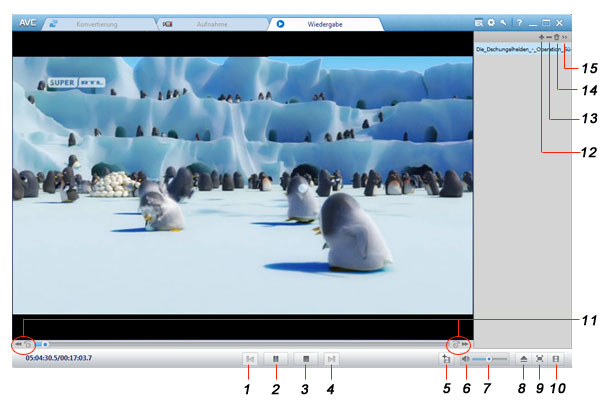Mute audio via the speaker icon
Screen dimensions: 600x400
click(466, 359)
